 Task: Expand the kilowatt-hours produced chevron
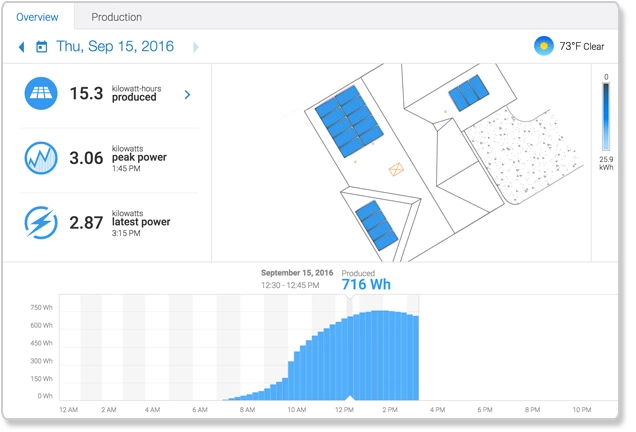coord(187,95)
